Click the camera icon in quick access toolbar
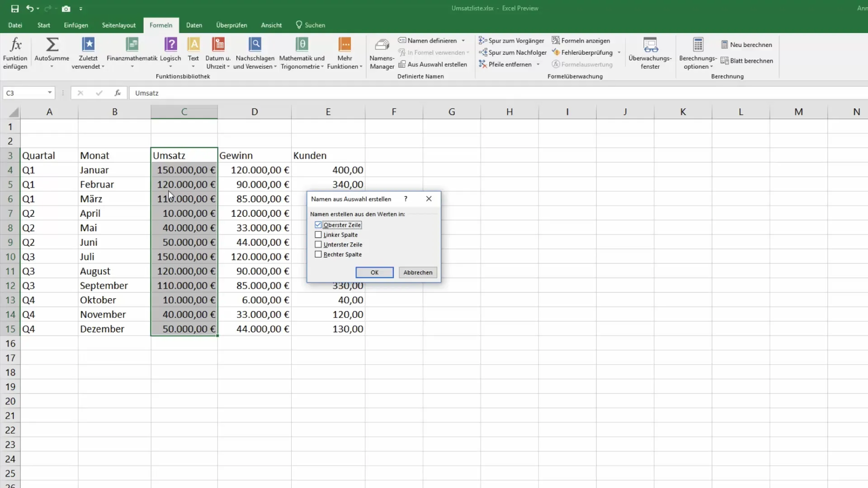This screenshot has height=488, width=868. [x=66, y=9]
